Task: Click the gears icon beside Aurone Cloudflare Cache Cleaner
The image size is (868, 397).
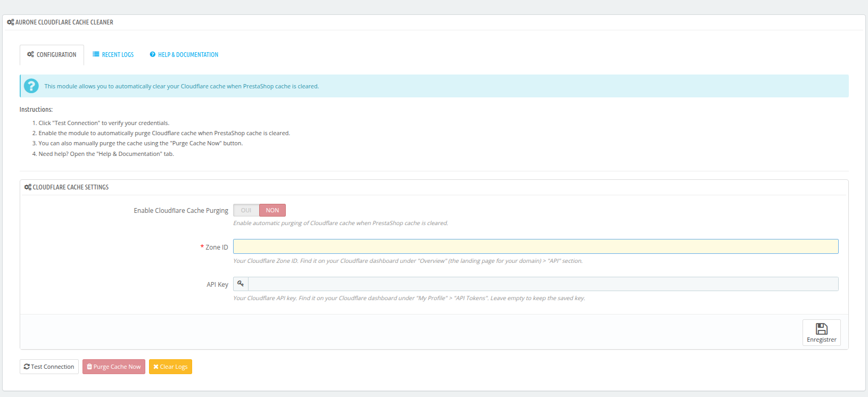Action: tap(11, 22)
